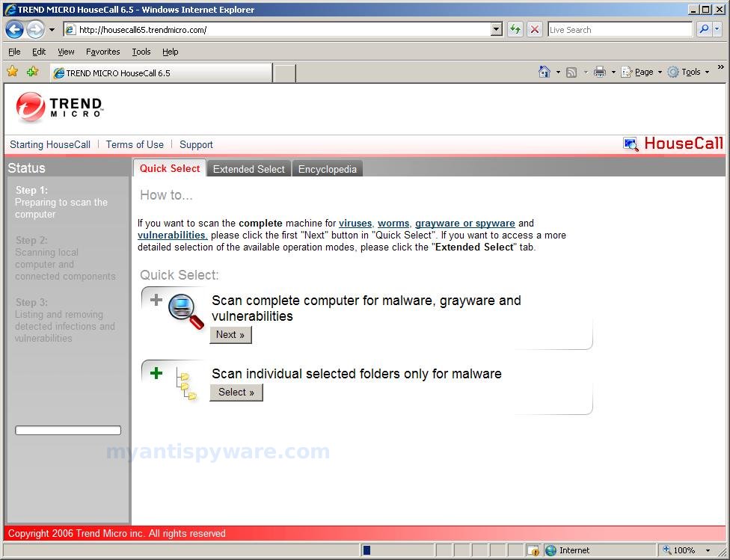Click the Print icon
Viewport: 730px width, 560px height.
[x=600, y=72]
